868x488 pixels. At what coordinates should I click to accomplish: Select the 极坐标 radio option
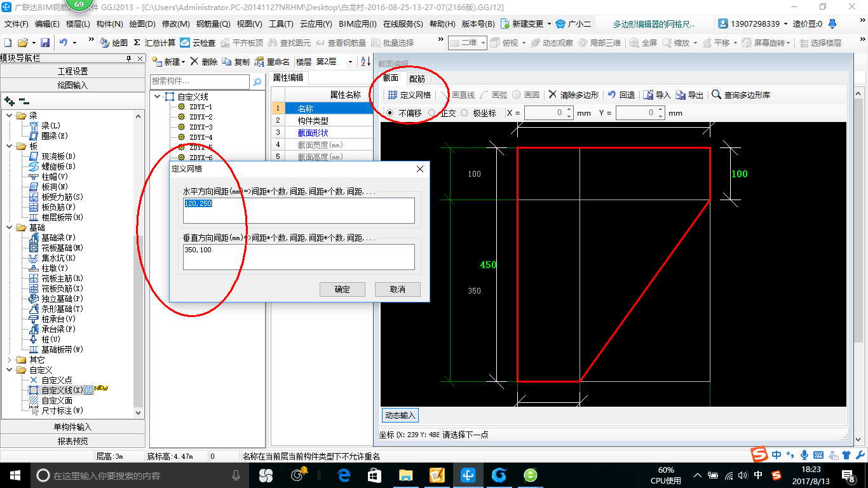point(464,112)
